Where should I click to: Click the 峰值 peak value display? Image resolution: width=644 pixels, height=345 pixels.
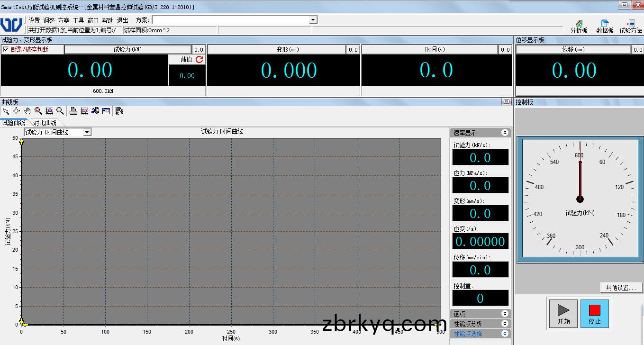[187, 75]
